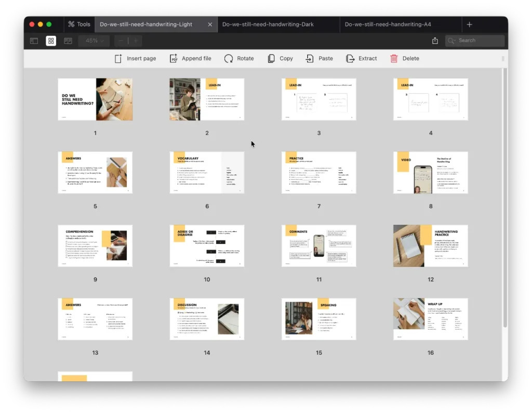Screen dimensions: 532x413
Task: Click the Append file PDF icon
Action: pos(174,59)
